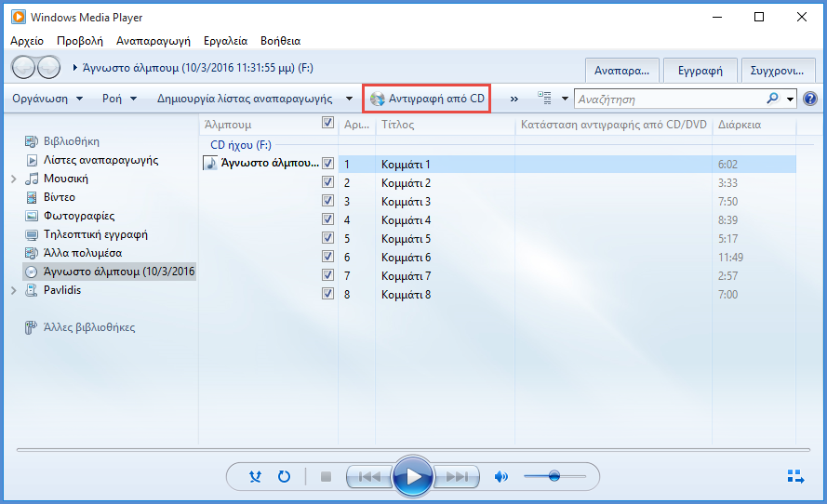The height and width of the screenshot is (504, 827).
Task: Select Κομμάτι 7 track row
Action: pos(567,276)
